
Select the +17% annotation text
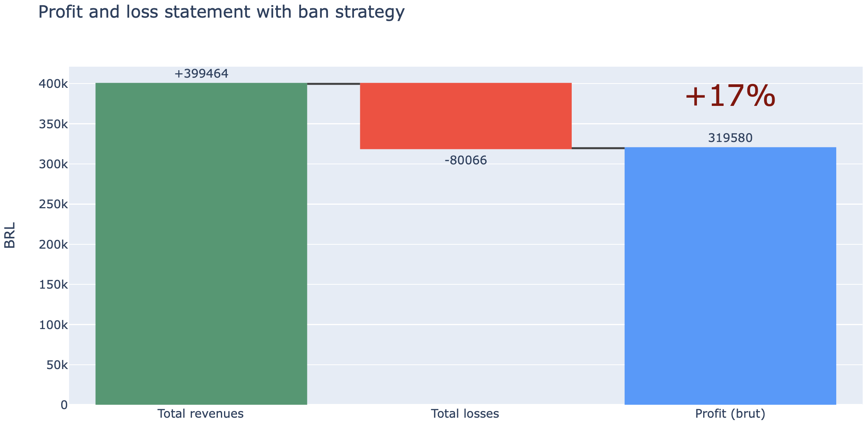coord(730,96)
